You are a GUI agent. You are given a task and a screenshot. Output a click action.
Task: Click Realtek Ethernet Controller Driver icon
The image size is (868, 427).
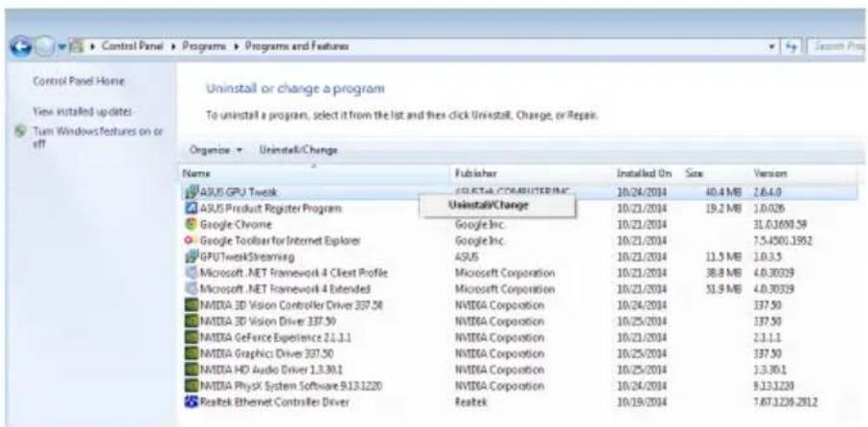pyautogui.click(x=192, y=402)
